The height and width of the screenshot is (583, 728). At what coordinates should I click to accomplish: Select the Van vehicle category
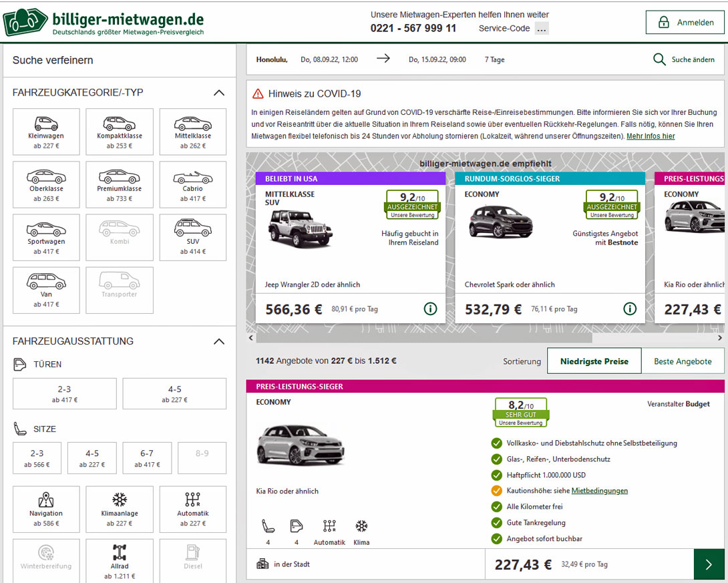point(46,290)
